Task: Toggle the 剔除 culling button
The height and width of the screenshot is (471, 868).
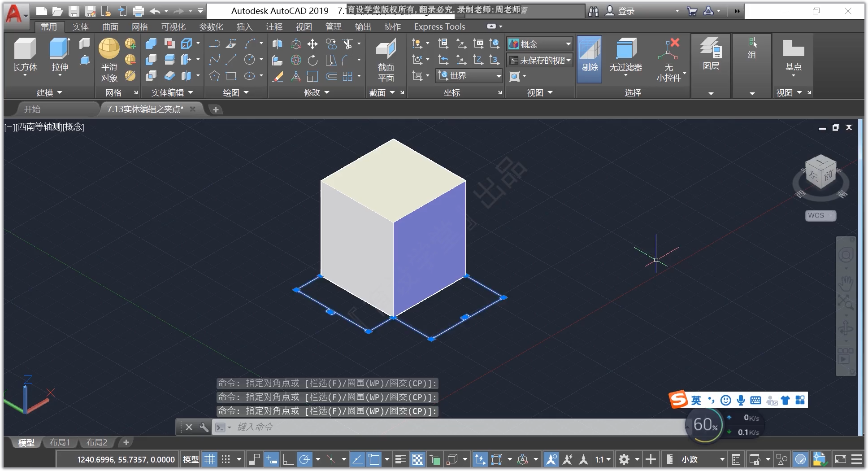Action: (x=590, y=59)
